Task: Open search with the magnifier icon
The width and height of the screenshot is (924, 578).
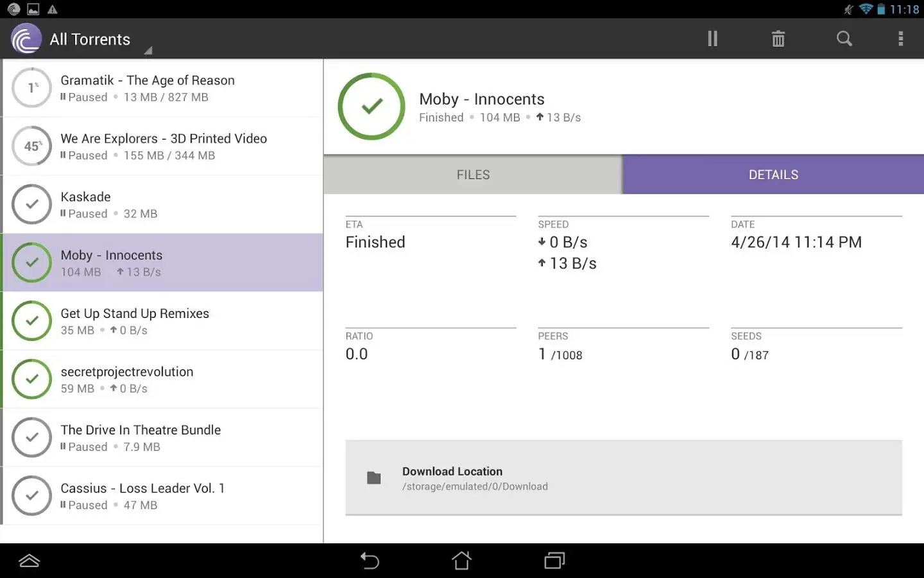Action: tap(844, 39)
